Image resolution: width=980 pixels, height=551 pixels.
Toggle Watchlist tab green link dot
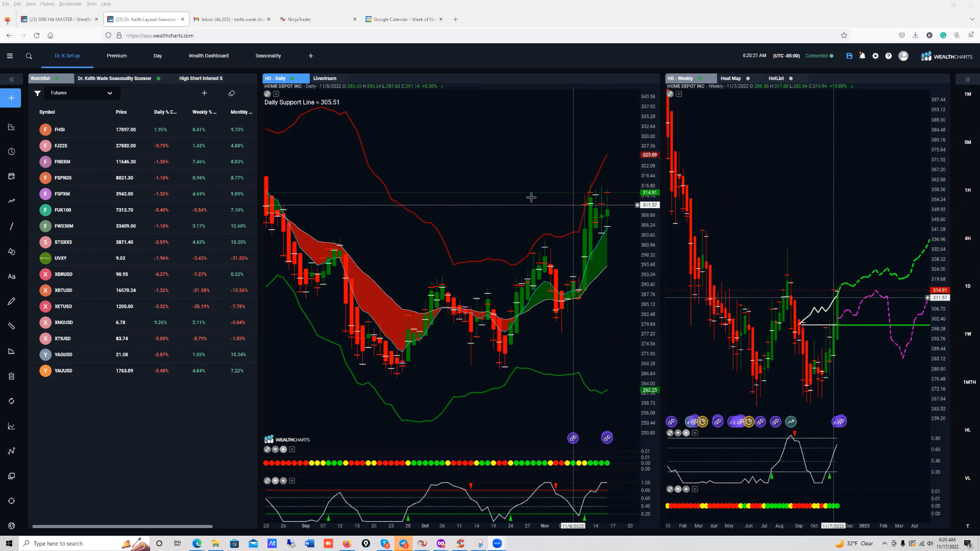point(57,79)
